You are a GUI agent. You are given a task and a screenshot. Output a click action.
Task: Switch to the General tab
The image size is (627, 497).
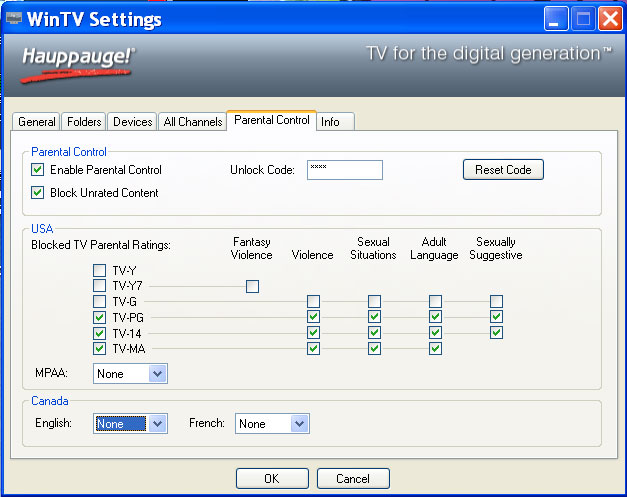37,122
